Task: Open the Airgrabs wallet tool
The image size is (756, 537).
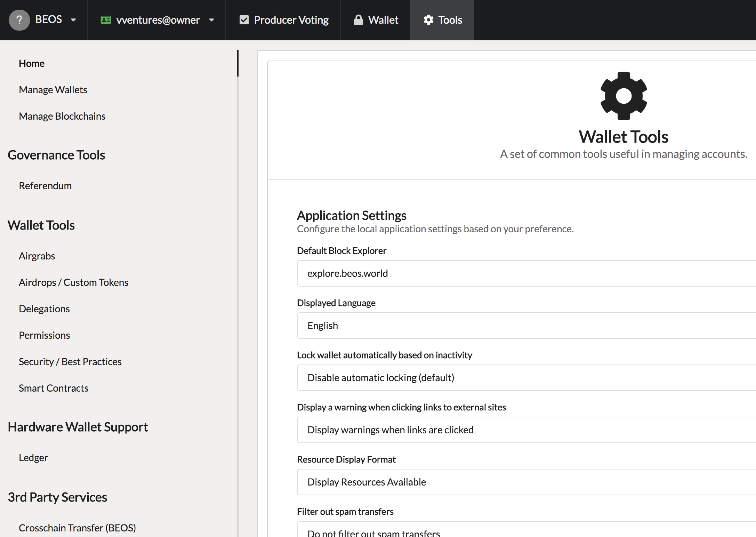Action: click(37, 256)
